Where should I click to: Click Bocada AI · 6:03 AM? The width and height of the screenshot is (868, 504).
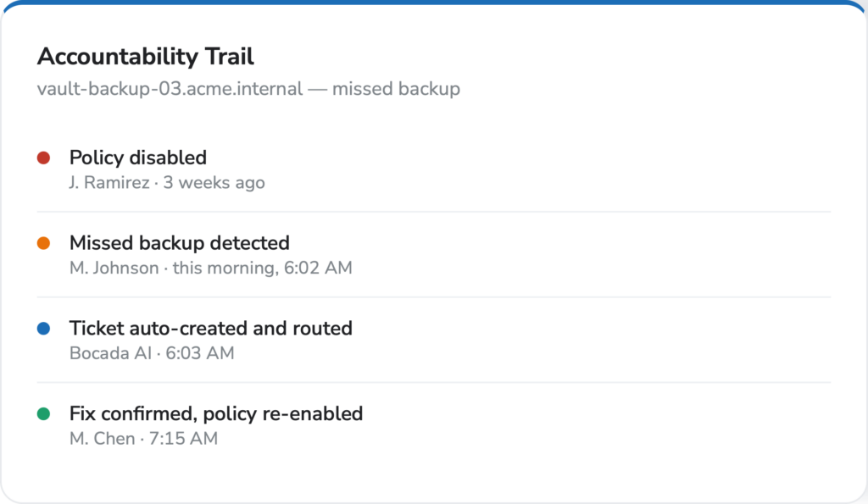point(152,353)
